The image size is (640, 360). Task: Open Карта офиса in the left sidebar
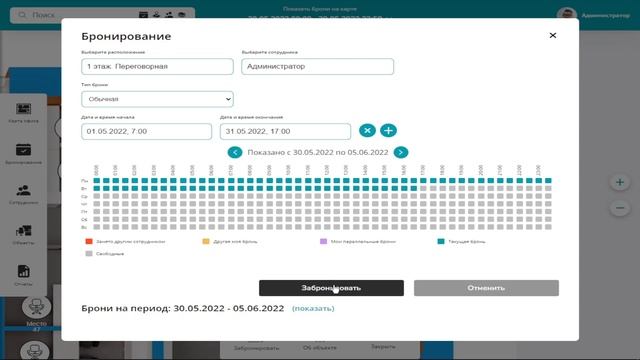tap(23, 113)
